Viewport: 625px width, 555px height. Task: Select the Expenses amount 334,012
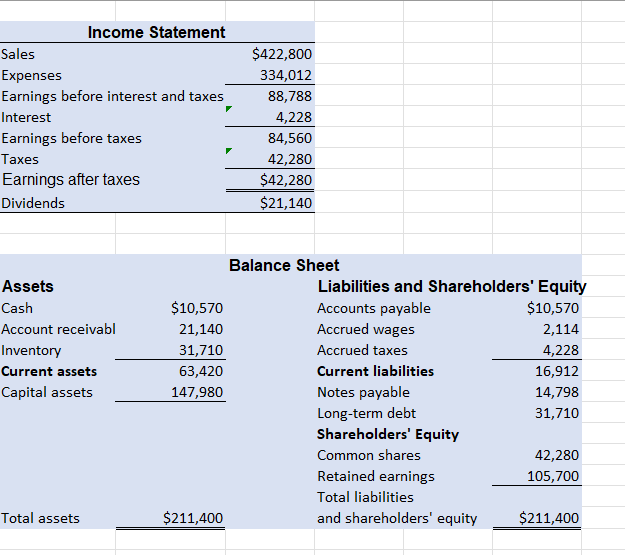270,75
